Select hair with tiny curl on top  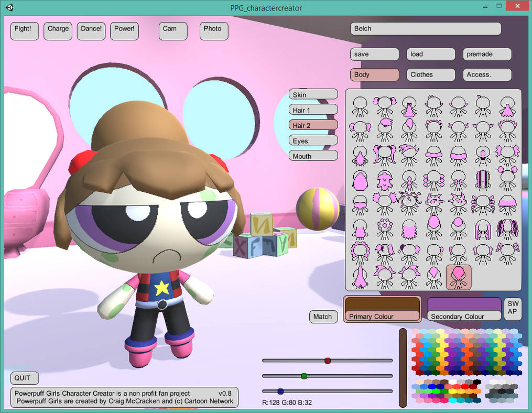pos(483,107)
